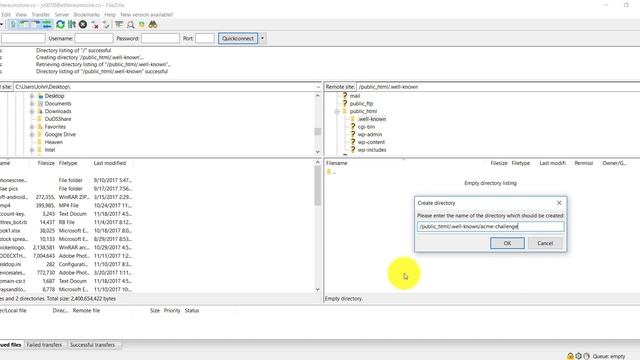Collapse the public_html remote folder

pos(337,111)
